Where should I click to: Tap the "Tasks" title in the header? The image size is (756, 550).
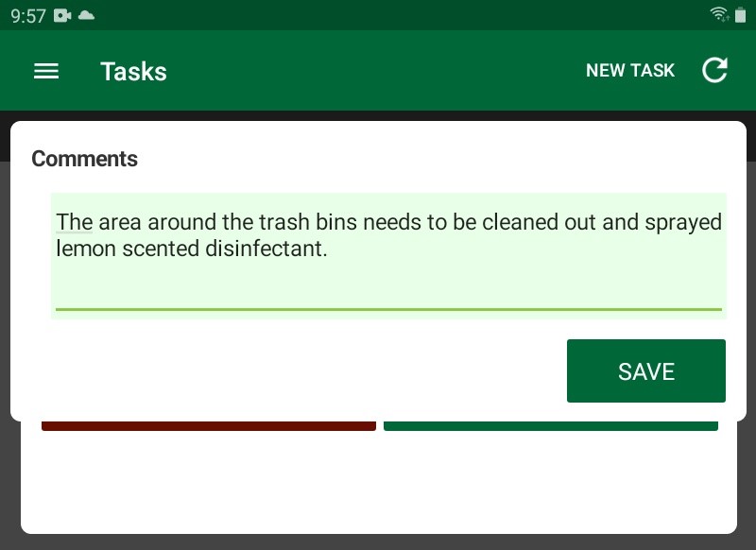(x=133, y=72)
